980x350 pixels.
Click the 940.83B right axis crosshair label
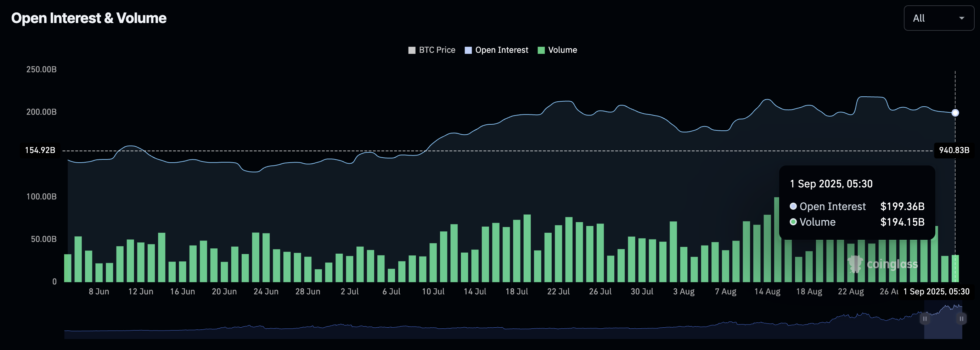pos(954,150)
